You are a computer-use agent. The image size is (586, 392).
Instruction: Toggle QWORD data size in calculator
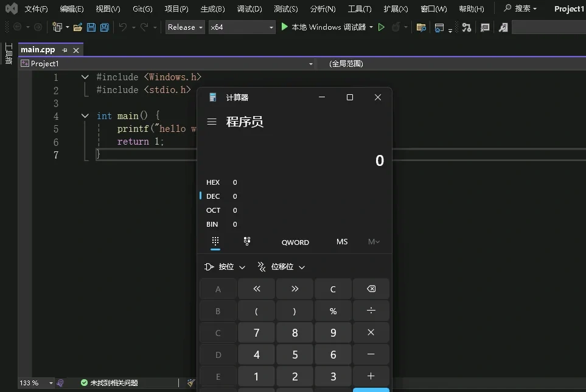pyautogui.click(x=295, y=242)
